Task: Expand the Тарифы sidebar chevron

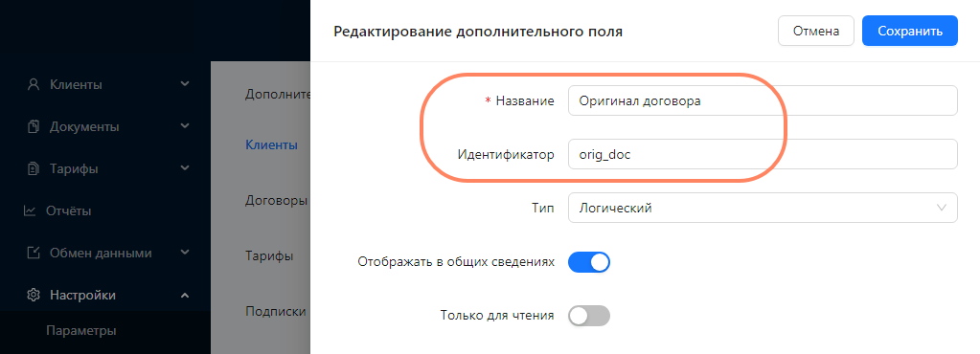Action: coord(184,168)
